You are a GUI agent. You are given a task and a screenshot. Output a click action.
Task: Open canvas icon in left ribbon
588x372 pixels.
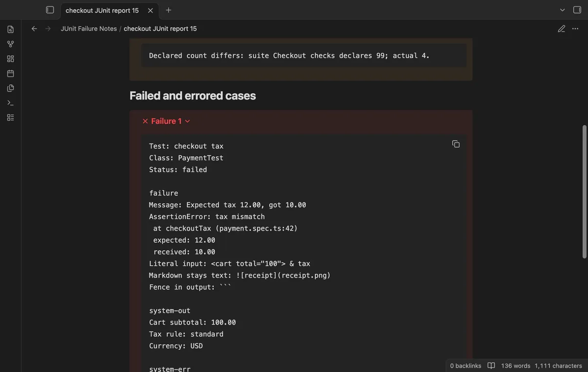[10, 59]
